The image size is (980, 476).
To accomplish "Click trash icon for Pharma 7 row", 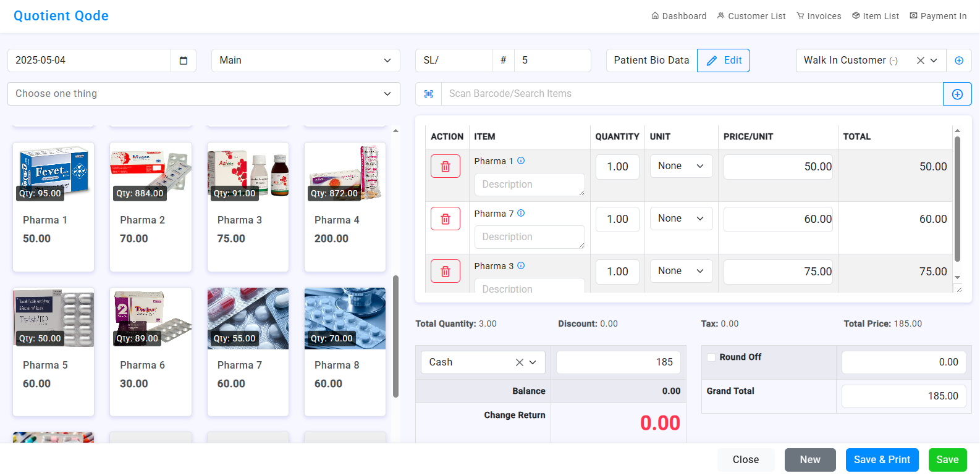I will pyautogui.click(x=445, y=219).
